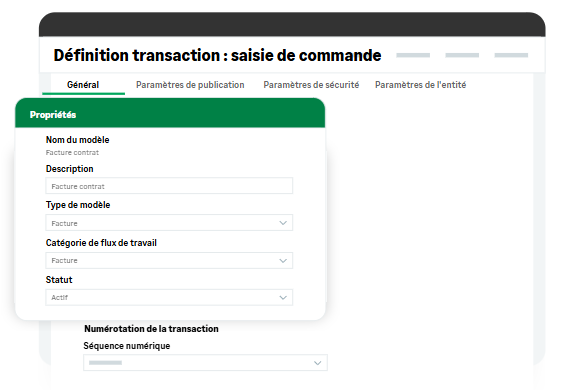This screenshot has height=390, width=561.
Task: Click the Propriétés panel header
Action: click(x=170, y=113)
